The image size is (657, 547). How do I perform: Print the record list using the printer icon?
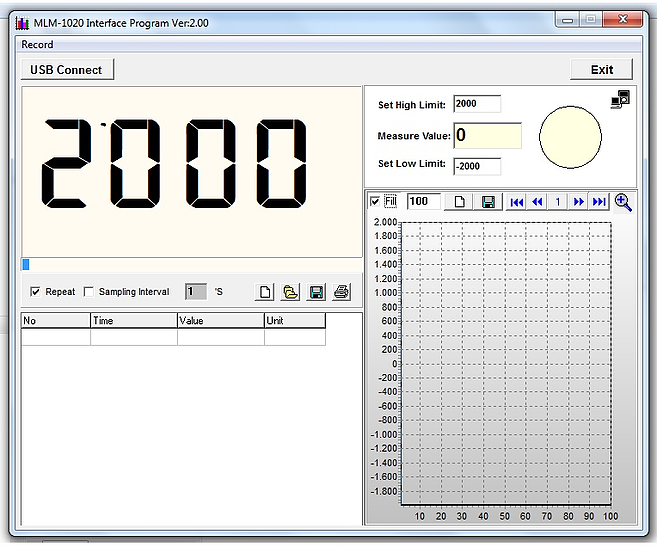[x=342, y=292]
